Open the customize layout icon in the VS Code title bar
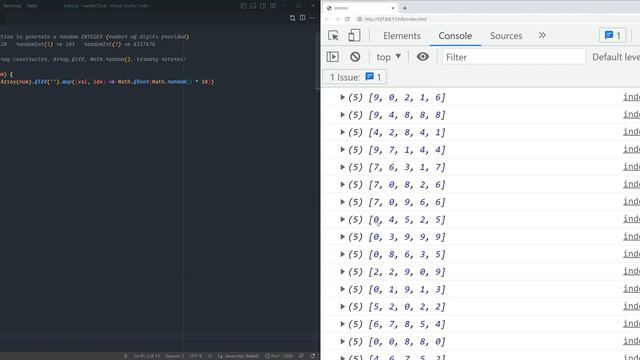Screen dimensions: 640x360 [x=273, y=6]
